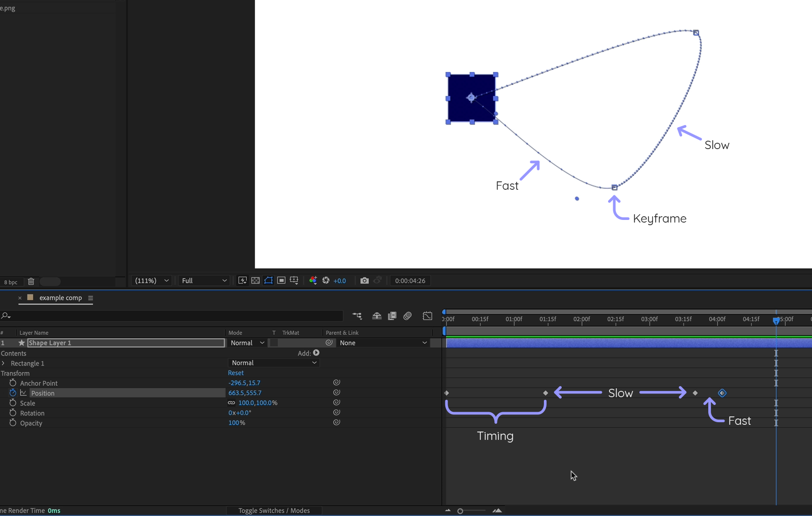The image size is (812, 516).
Task: Expand the Rectangle 1 group
Action: click(x=4, y=363)
